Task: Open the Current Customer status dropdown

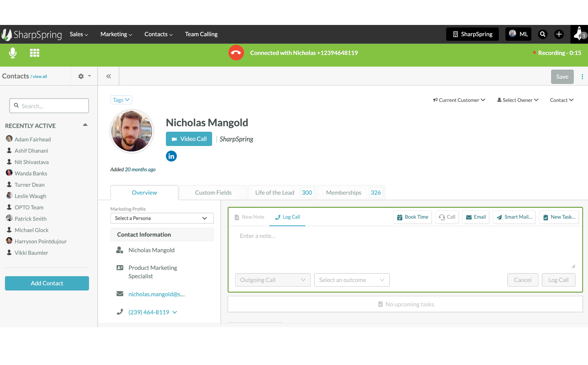Action: coord(459,100)
